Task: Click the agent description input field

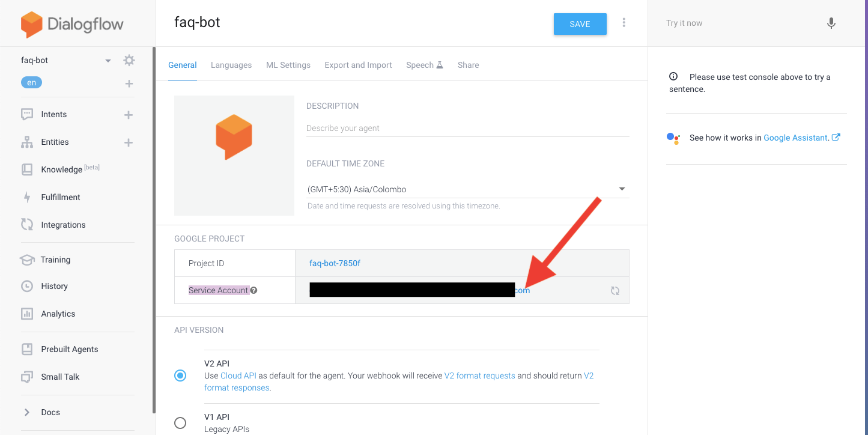Action: [467, 128]
